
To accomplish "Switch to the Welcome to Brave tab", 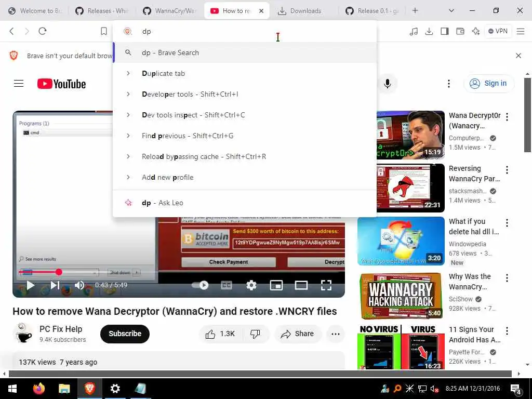I will tap(36, 11).
